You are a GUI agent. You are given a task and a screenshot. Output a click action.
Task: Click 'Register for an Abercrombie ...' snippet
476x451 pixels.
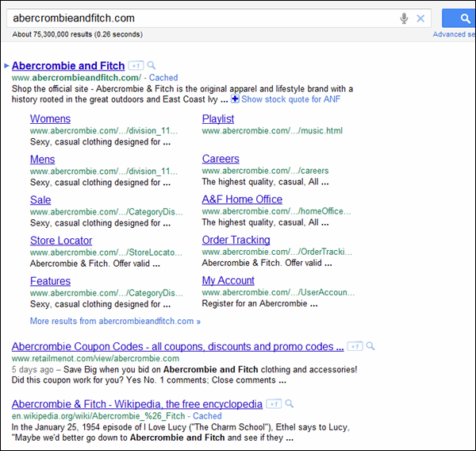click(x=260, y=303)
